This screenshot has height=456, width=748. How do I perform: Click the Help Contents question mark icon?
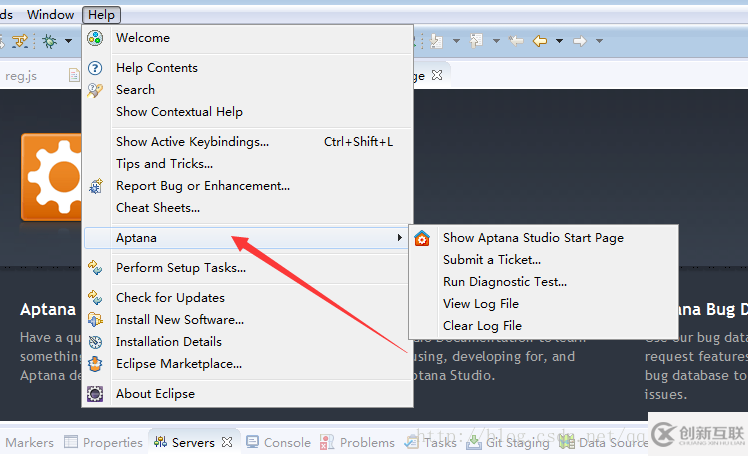95,68
